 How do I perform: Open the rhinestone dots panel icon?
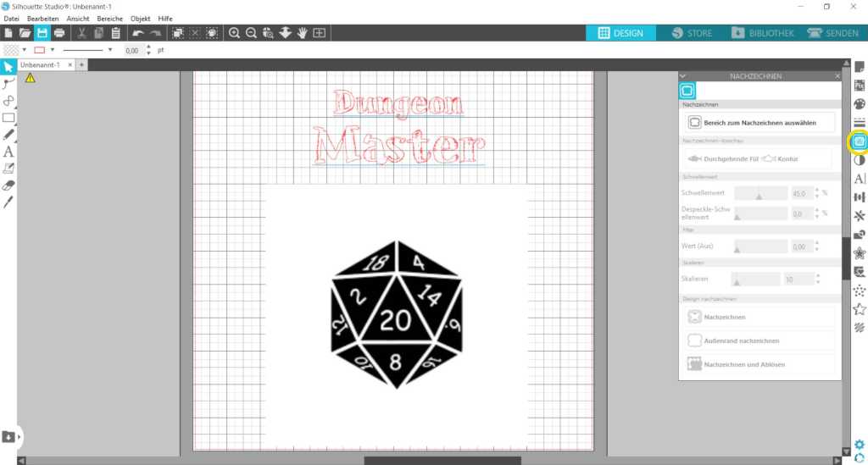860,291
